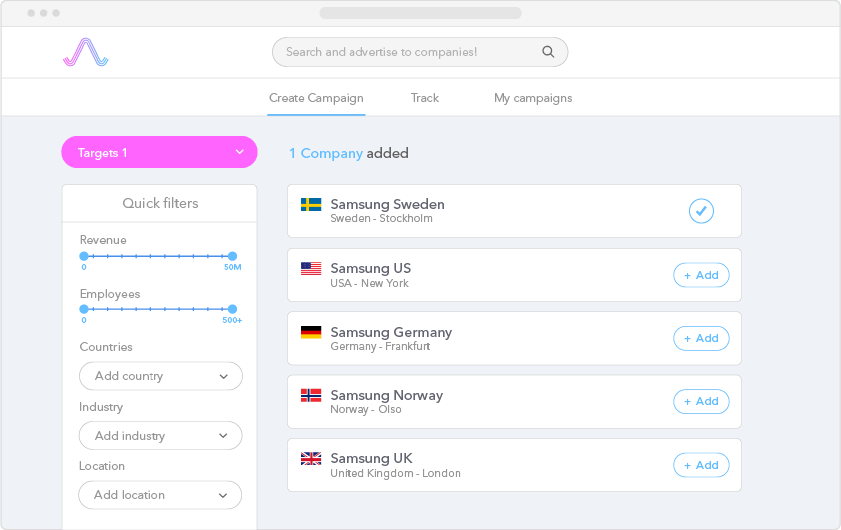
Task: Click the United Kingdom - London location text
Action: [395, 473]
